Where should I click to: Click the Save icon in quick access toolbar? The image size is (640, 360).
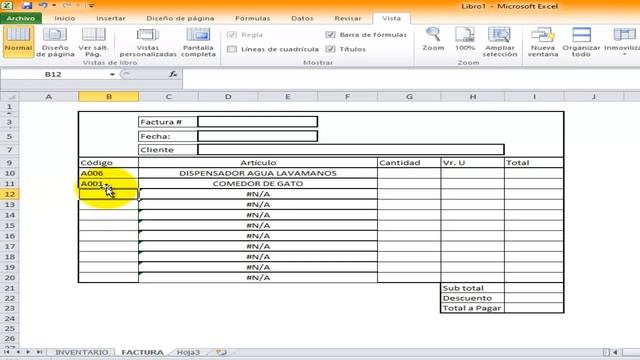pyautogui.click(x=27, y=6)
